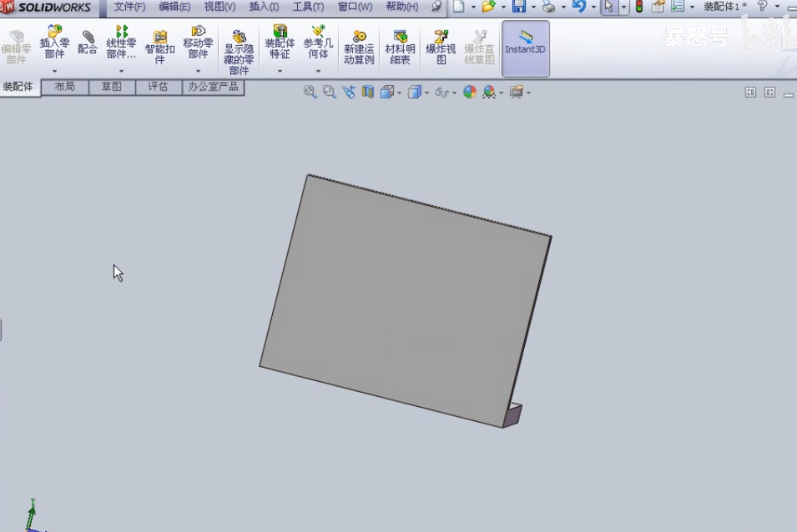Select Zoom to Area icon
Viewport: 797px width, 532px height.
tap(330, 92)
